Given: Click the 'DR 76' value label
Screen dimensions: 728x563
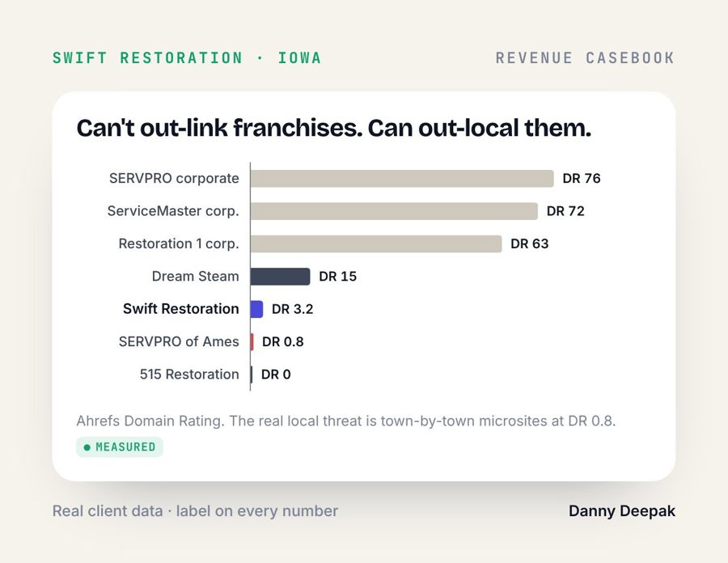Looking at the screenshot, I should (x=582, y=178).
